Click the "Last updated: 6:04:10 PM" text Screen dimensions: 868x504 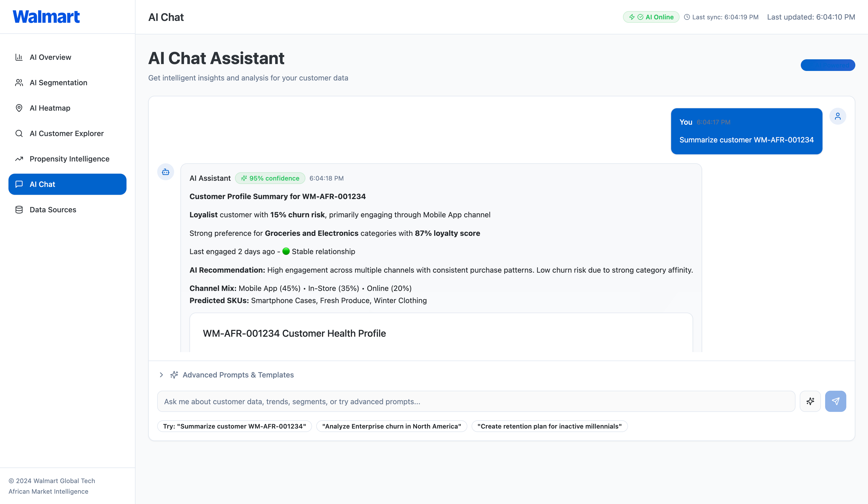811,17
